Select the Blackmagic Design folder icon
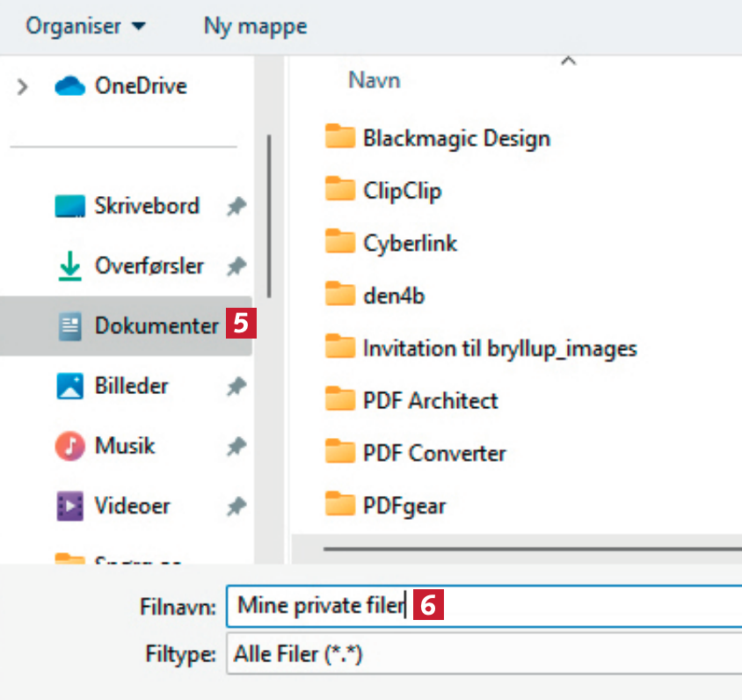The width and height of the screenshot is (742, 700). point(339,138)
